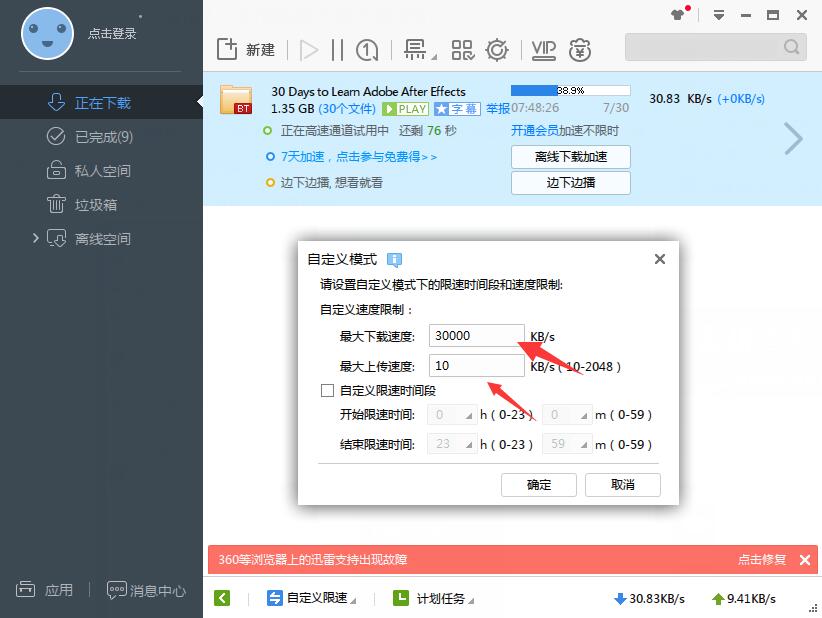The height and width of the screenshot is (618, 822).
Task: Click the 最大上传速度 input field
Action: coord(477,365)
